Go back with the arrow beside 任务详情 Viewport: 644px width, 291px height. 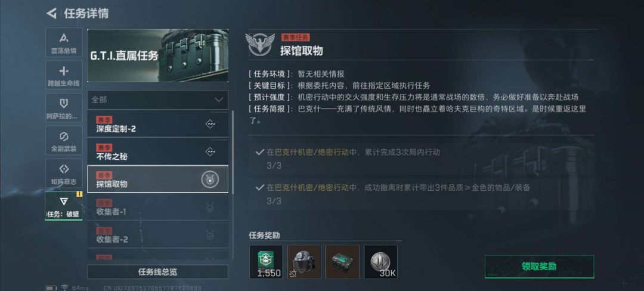tap(51, 13)
